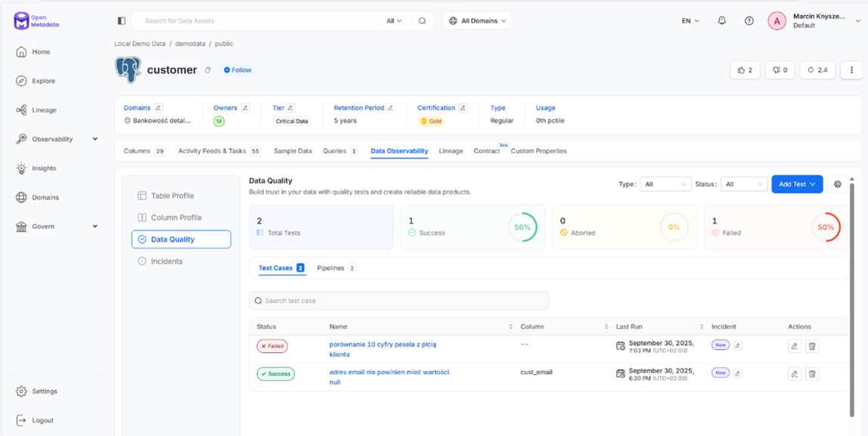Edit the cust_email test case
The image size is (868, 436).
click(794, 374)
